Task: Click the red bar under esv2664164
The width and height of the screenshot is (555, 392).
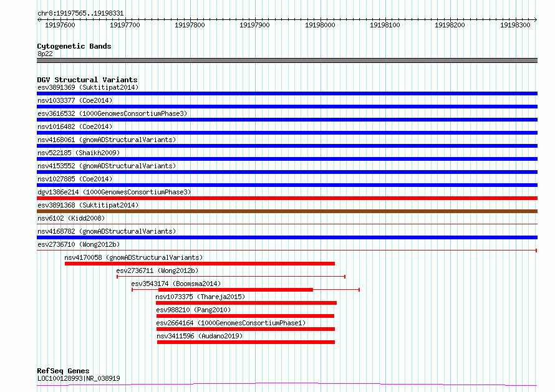Action: [246, 329]
